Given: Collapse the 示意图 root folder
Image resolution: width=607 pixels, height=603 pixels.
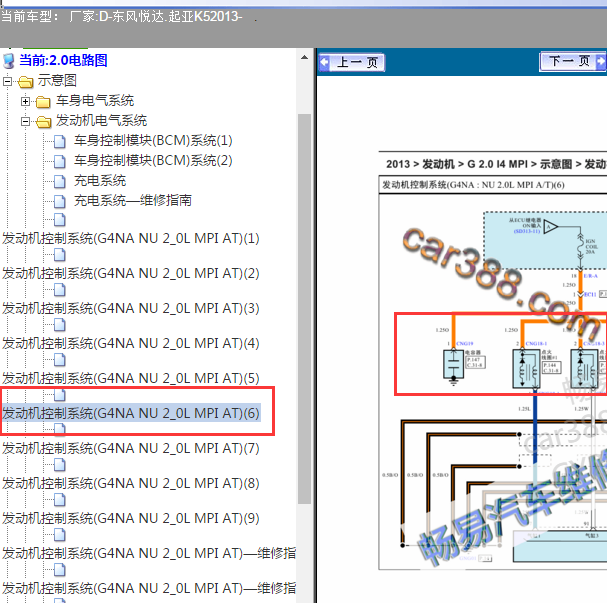Looking at the screenshot, I should tap(7, 81).
